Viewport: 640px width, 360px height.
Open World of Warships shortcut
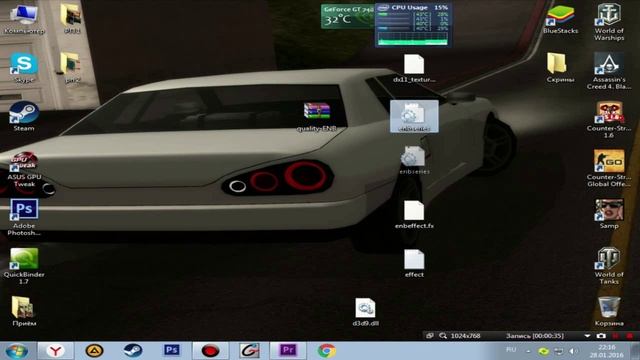coord(609,22)
